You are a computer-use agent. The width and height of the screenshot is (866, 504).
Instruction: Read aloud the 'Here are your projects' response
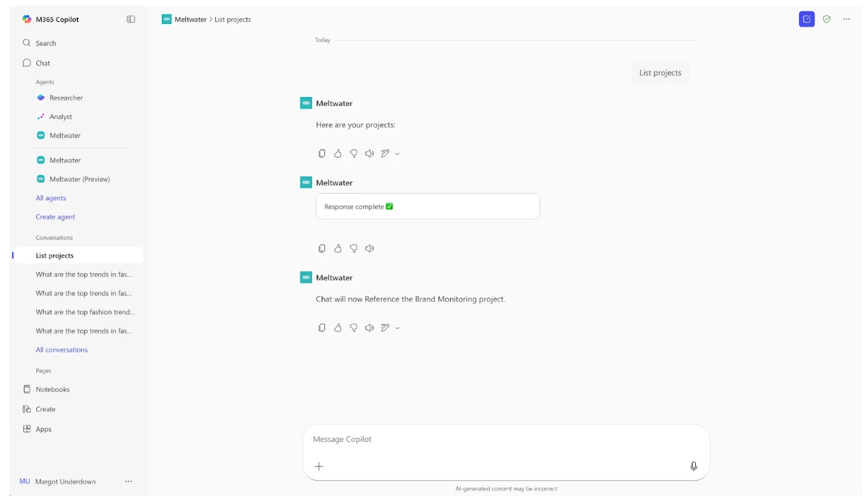click(x=369, y=154)
